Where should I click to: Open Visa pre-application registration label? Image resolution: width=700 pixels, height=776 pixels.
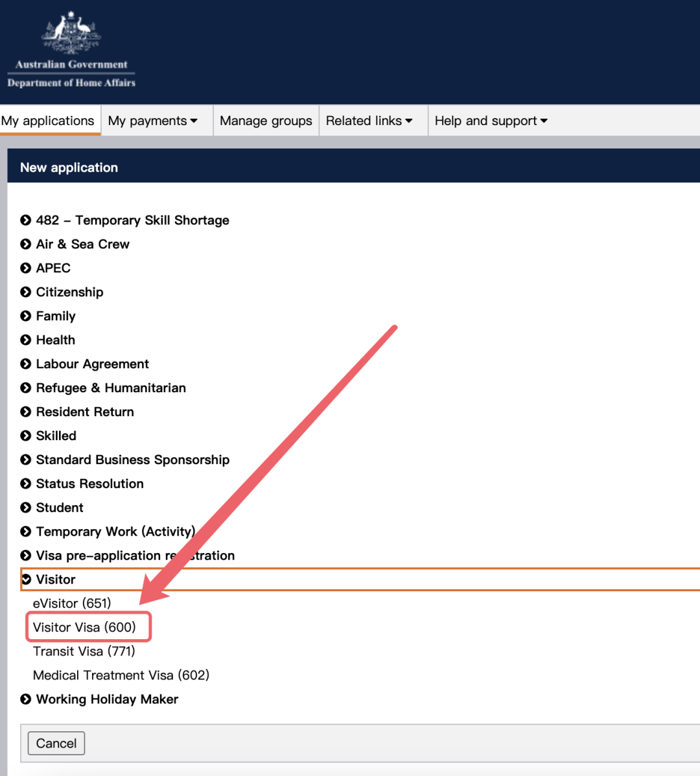pos(135,556)
